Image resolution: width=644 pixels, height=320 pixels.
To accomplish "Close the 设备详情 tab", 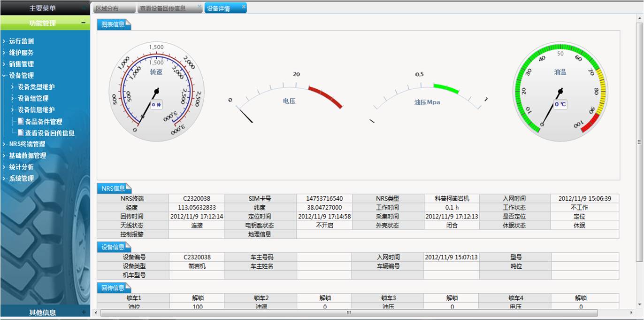I will coord(243,7).
